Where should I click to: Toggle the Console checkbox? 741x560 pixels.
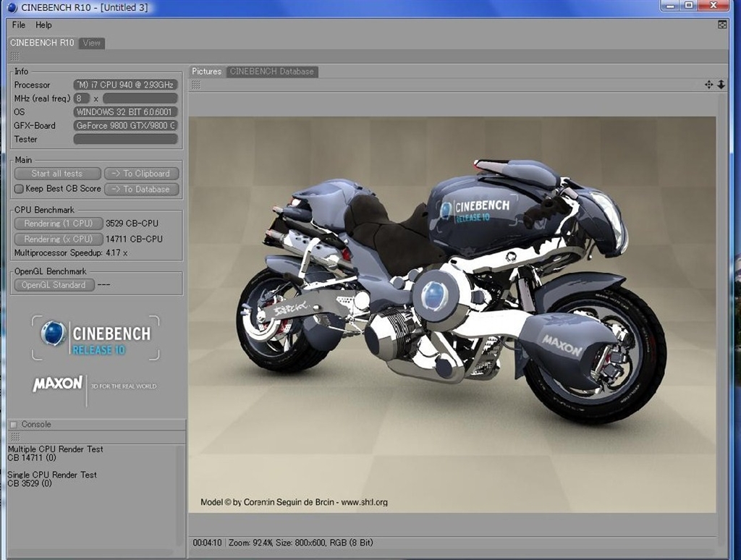[x=13, y=425]
